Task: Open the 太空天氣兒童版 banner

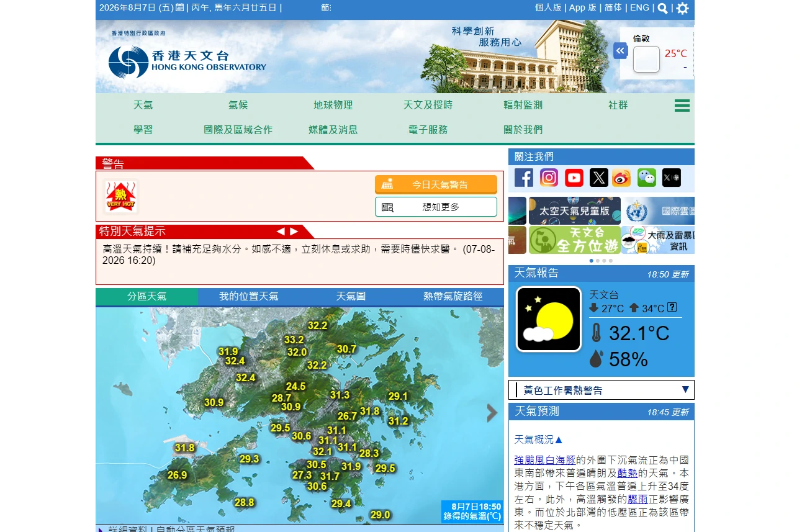Action: (x=575, y=210)
